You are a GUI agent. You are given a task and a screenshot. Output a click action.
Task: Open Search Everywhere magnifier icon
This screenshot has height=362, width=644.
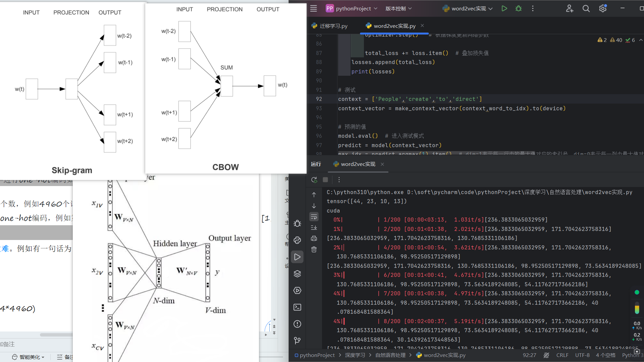point(586,9)
